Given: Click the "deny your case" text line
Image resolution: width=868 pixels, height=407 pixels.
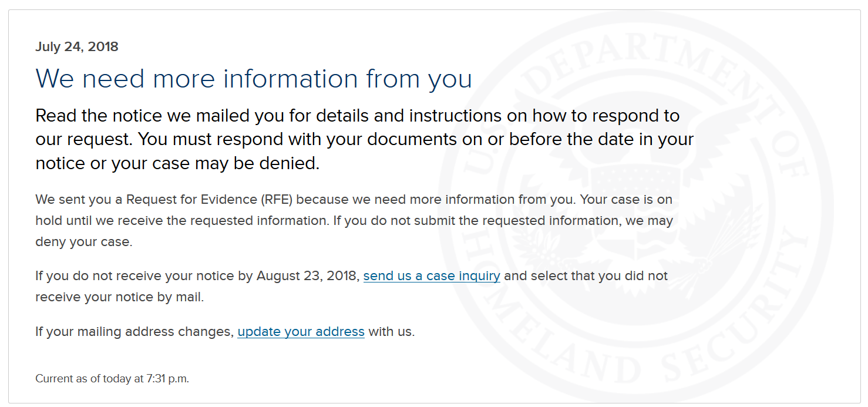Looking at the screenshot, I should coord(83,242).
